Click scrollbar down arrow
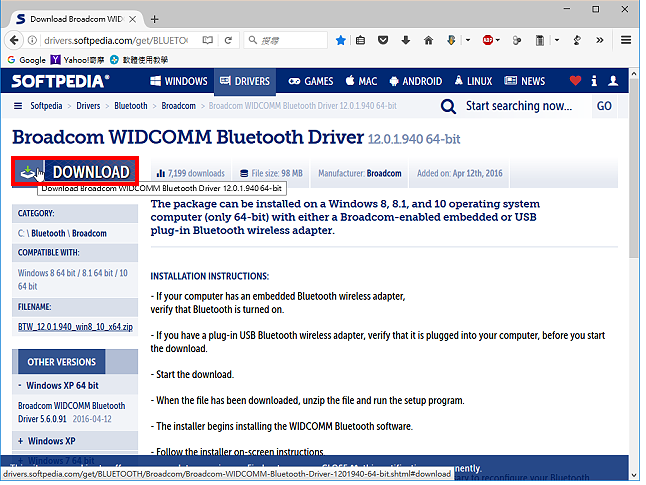Viewport: 646px width, 485px height. [x=634, y=475]
